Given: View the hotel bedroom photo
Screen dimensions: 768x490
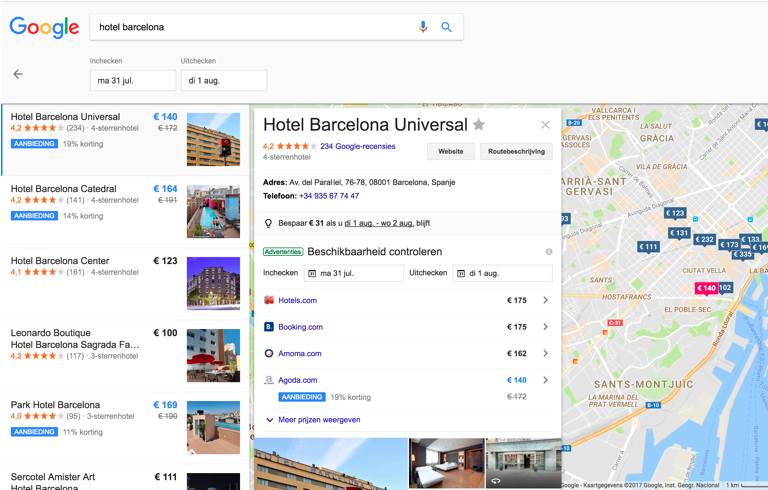Looking at the screenshot, I should coord(446,463).
